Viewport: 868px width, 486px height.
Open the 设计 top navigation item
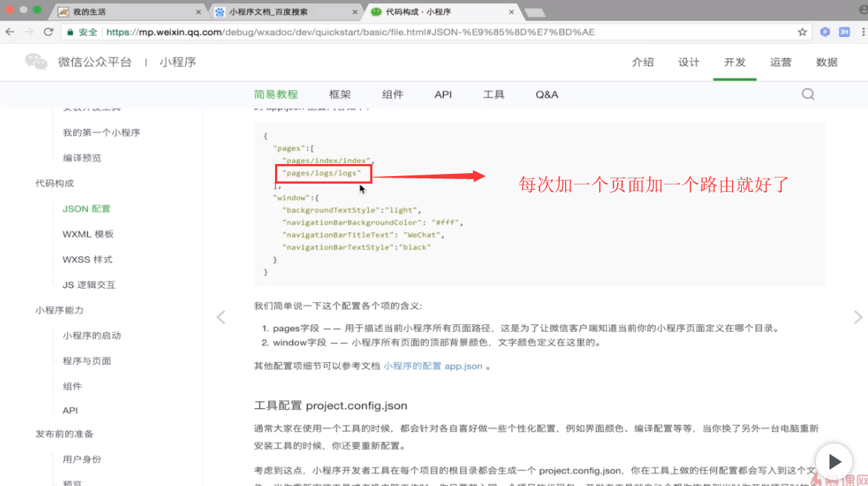coord(689,62)
